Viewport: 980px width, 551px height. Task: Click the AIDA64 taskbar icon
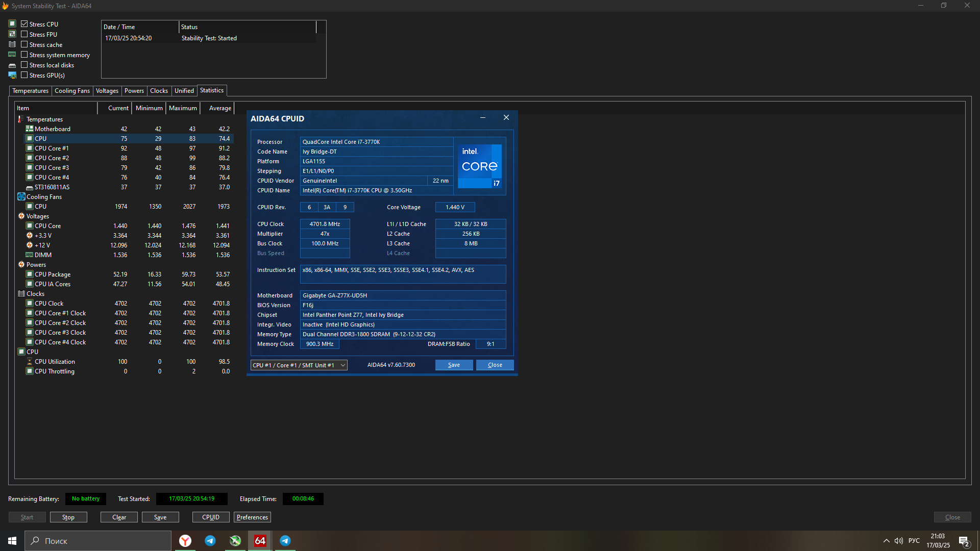260,541
